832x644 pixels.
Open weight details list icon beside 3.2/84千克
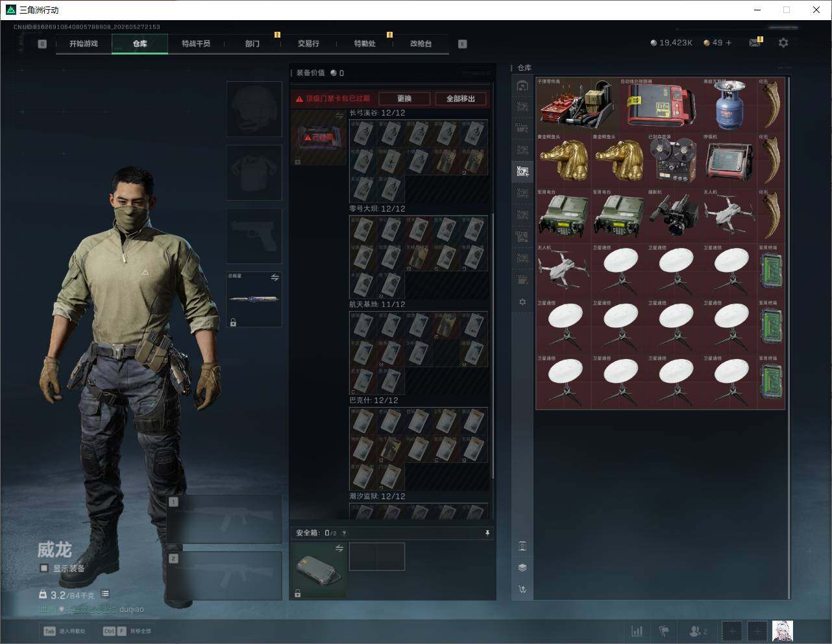pos(105,594)
